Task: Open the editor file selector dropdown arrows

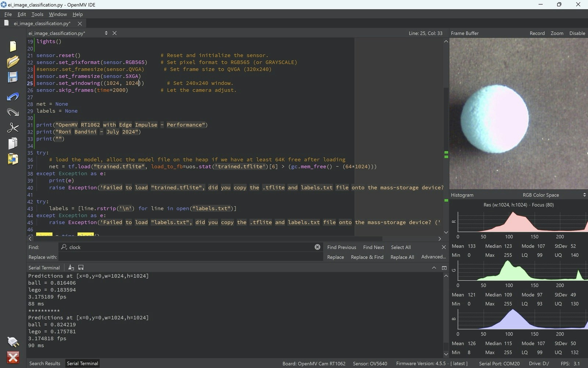Action: pos(106,33)
